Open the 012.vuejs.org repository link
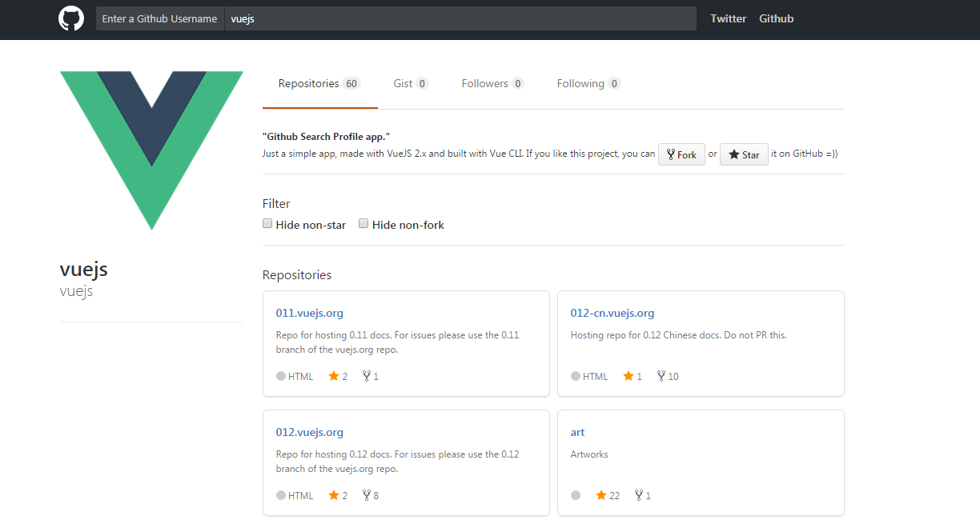The image size is (980, 524). [309, 432]
